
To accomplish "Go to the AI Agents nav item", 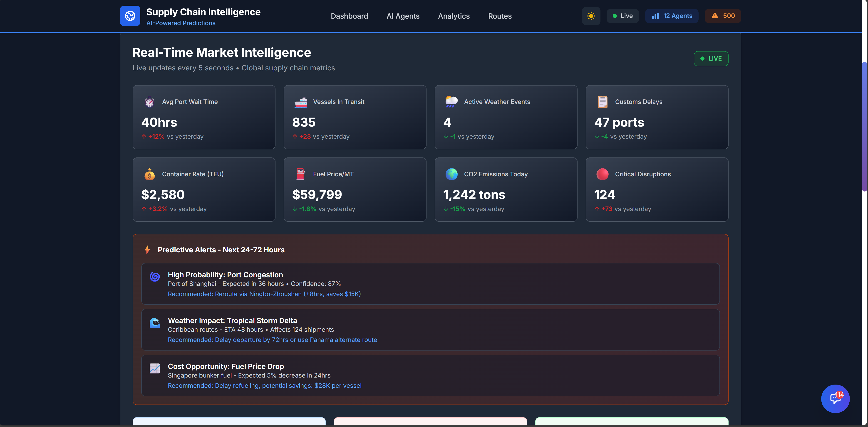I will [x=403, y=16].
